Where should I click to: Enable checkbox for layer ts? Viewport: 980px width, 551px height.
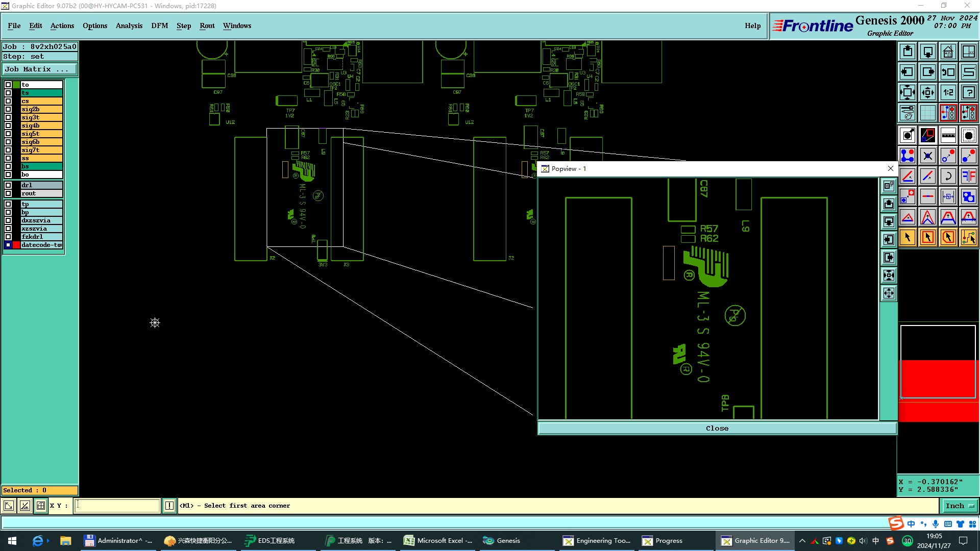pyautogui.click(x=8, y=93)
